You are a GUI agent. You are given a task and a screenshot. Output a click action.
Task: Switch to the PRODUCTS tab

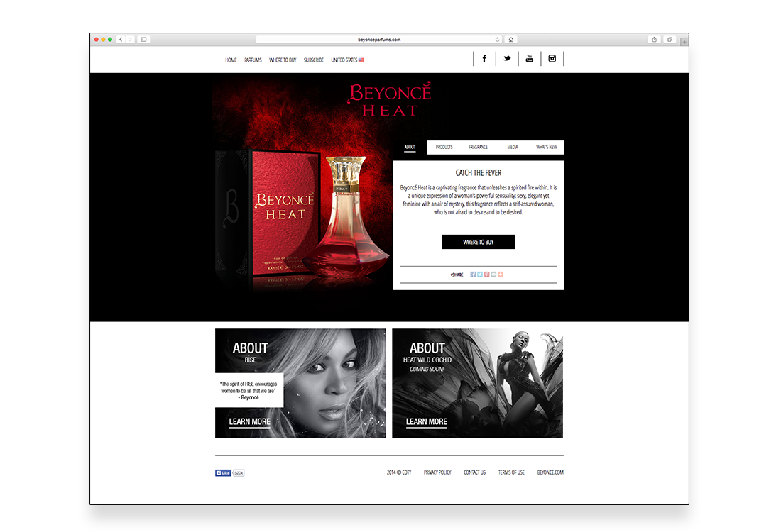coord(444,148)
